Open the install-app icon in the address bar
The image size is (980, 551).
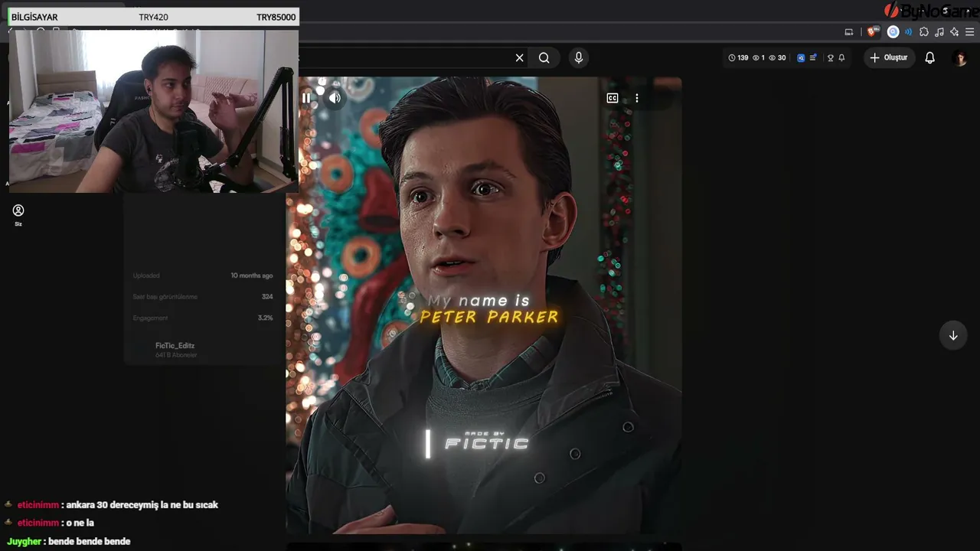848,32
